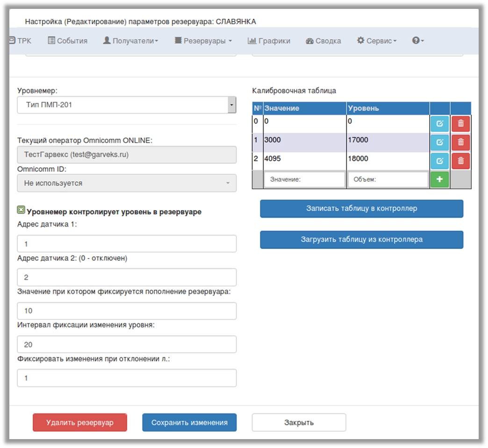
Task: Edit calibration row 0 with pencil icon
Action: click(x=439, y=124)
